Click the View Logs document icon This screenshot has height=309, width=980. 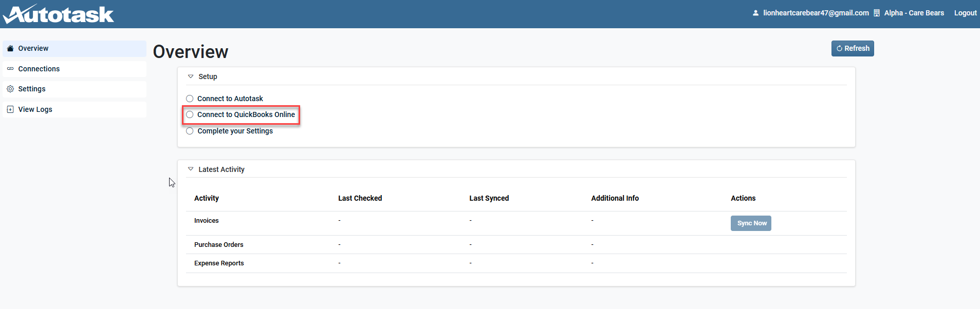coord(10,109)
